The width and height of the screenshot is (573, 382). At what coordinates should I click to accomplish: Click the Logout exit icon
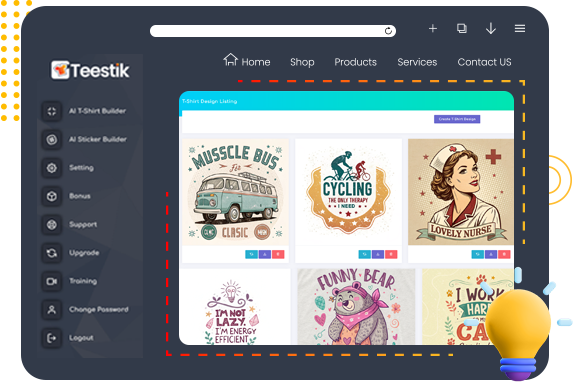pyautogui.click(x=52, y=338)
